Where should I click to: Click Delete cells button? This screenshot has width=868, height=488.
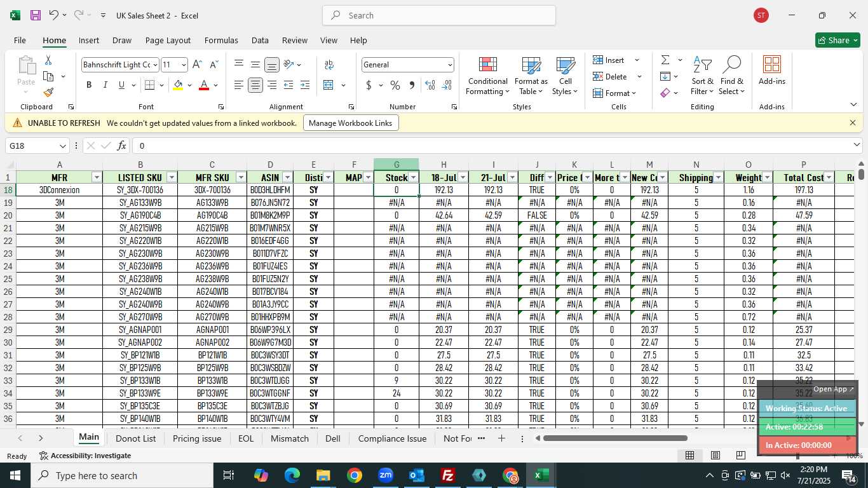coord(610,77)
